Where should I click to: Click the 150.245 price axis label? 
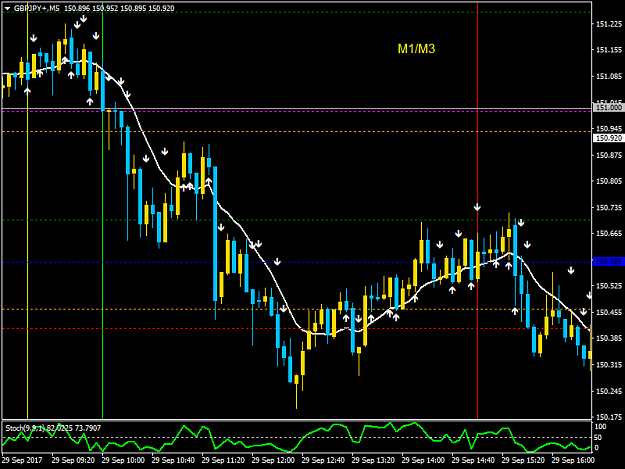609,391
